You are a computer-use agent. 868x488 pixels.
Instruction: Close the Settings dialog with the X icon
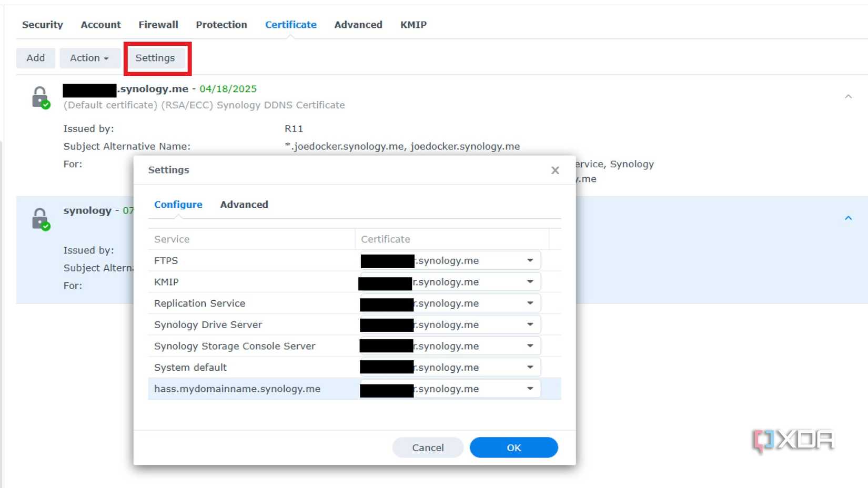pyautogui.click(x=554, y=170)
